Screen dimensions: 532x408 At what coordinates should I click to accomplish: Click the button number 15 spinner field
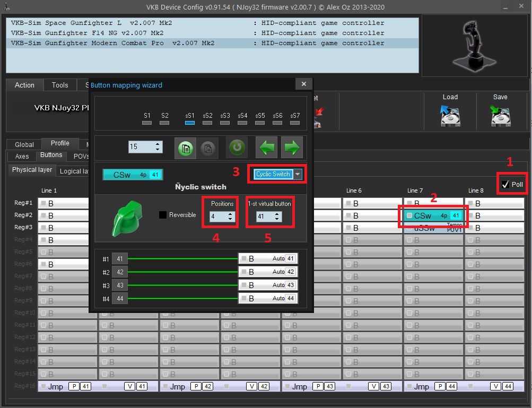tap(145, 146)
